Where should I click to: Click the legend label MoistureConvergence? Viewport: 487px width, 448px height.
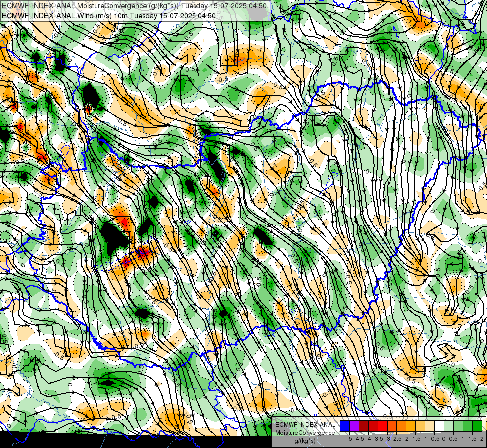pyautogui.click(x=305, y=433)
